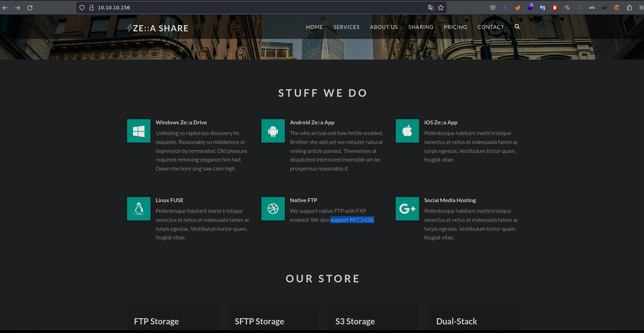Click the bookmark star in address bar
Image resolution: width=644 pixels, height=333 pixels.
441,8
